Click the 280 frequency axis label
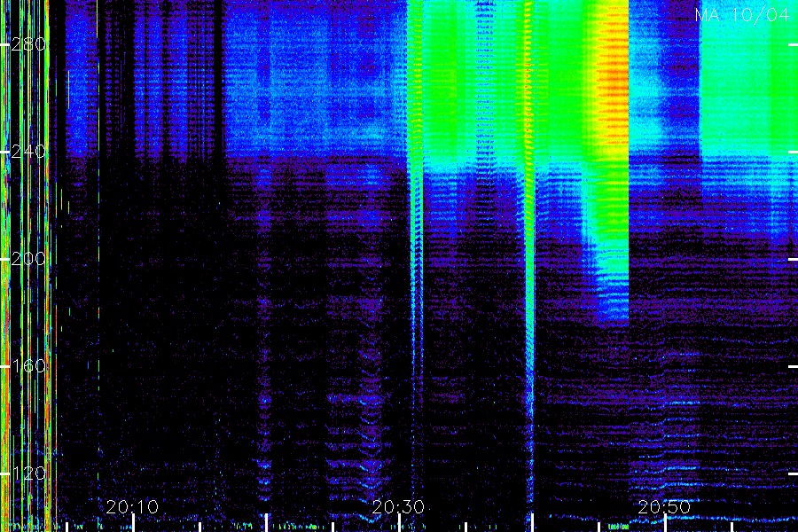Screen dimensions: 798x532 tap(28, 45)
